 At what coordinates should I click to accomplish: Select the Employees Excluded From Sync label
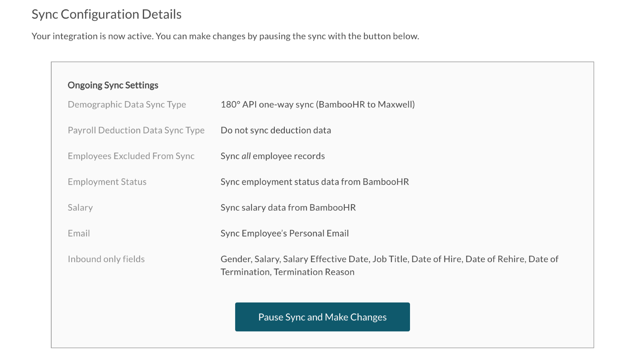[131, 156]
